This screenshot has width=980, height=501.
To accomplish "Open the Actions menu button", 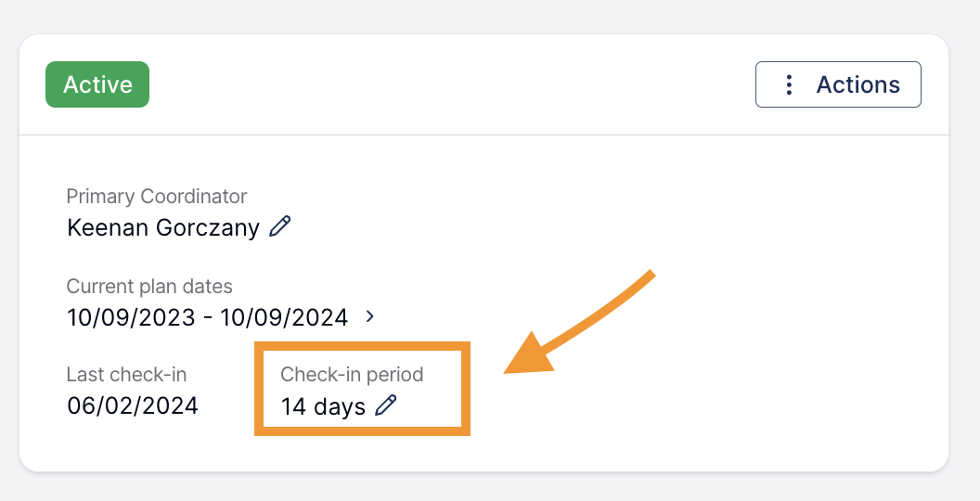I will click(838, 84).
